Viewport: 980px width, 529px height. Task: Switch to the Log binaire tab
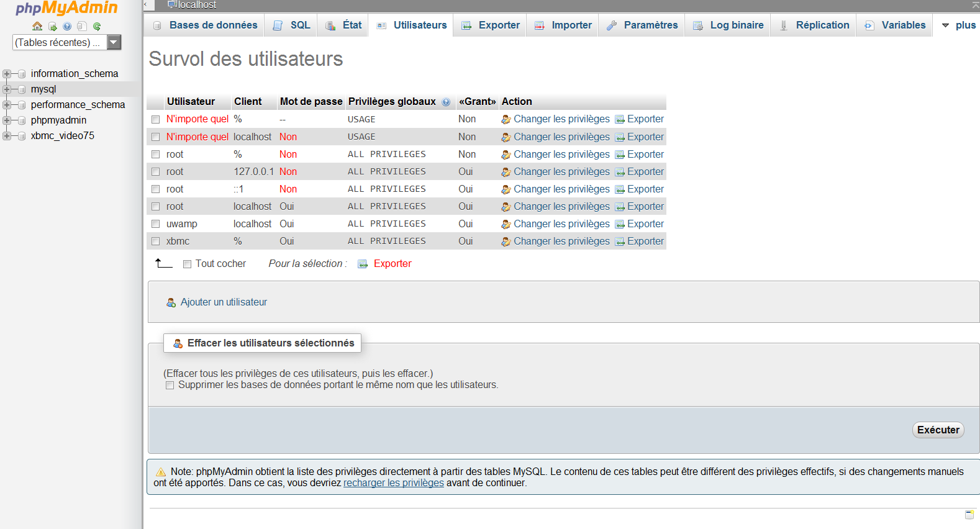(x=728, y=25)
